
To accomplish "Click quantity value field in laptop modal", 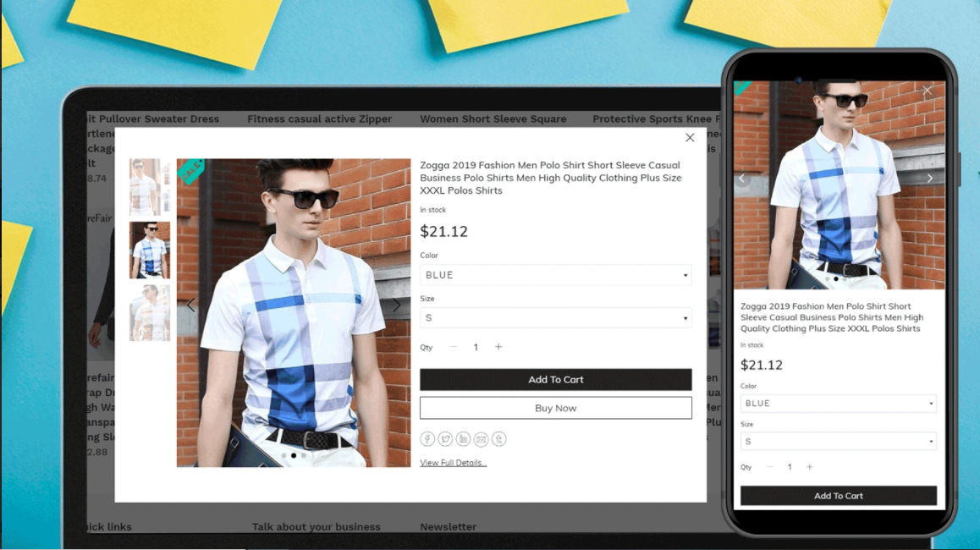I will [476, 348].
